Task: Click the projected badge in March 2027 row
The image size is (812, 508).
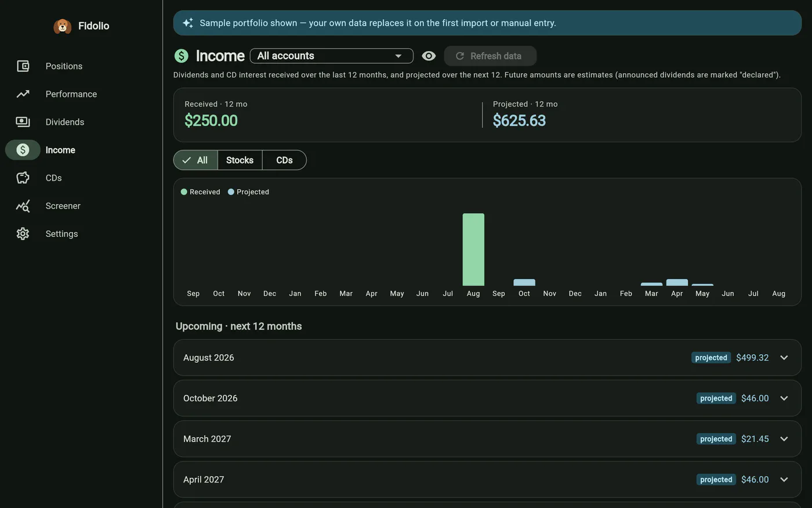Action: tap(716, 439)
